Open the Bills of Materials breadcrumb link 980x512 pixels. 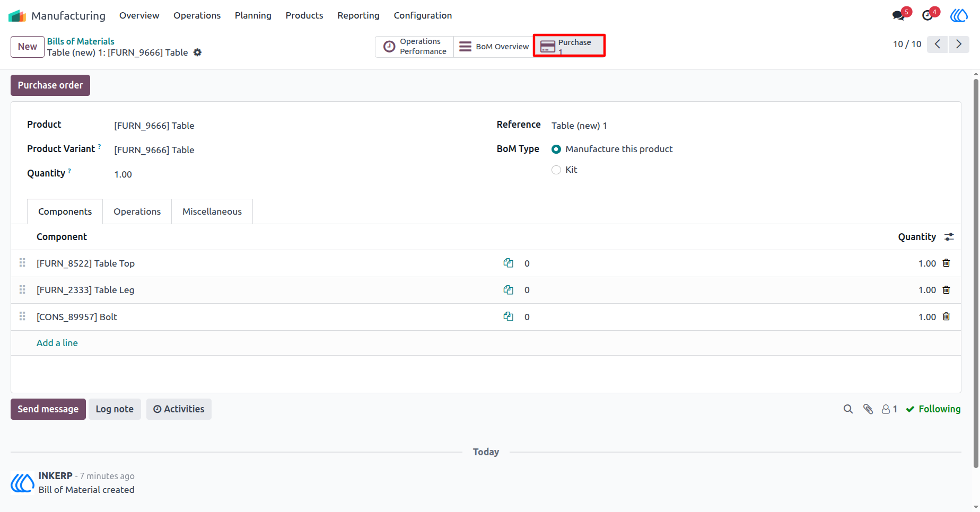81,41
